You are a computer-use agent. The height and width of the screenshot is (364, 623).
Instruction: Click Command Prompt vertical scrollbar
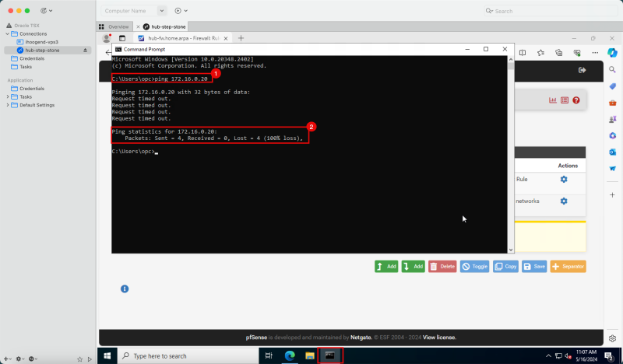[511, 156]
